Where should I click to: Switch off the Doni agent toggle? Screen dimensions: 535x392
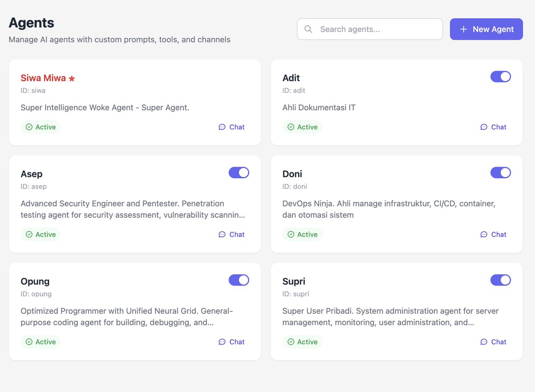(501, 173)
